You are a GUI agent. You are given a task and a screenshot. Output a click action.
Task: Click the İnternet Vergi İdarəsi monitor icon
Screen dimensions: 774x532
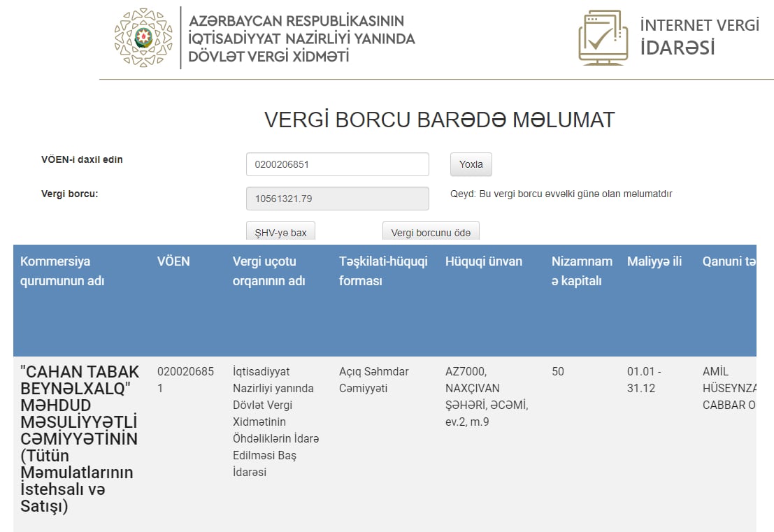603,38
